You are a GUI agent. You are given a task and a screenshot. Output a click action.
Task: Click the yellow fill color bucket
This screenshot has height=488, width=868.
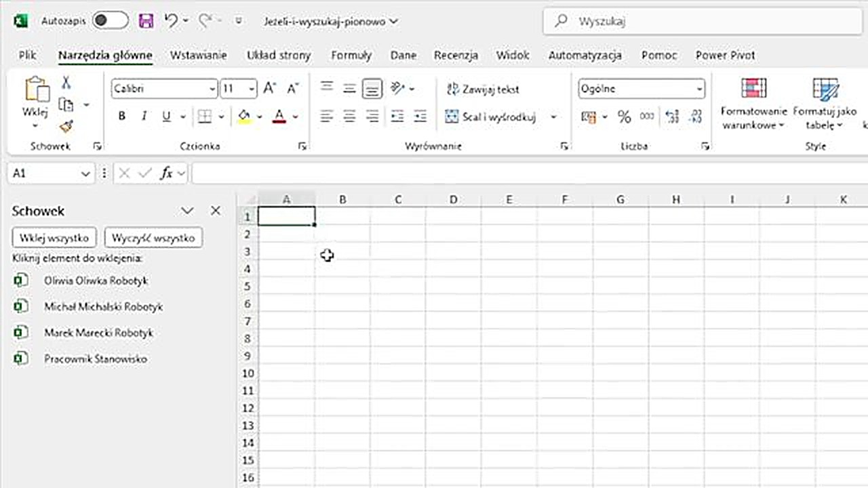pos(244,117)
